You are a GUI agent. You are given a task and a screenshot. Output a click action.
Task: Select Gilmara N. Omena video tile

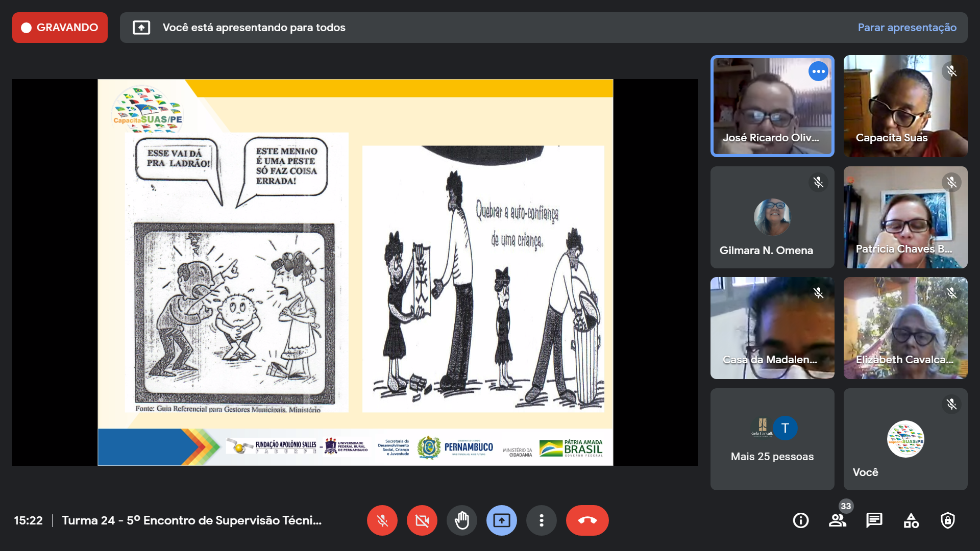(x=772, y=217)
